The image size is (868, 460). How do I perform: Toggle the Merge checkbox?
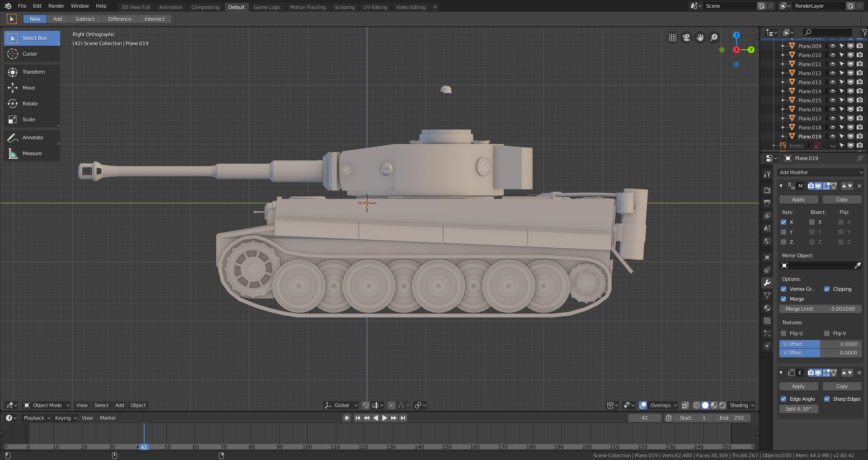click(783, 299)
